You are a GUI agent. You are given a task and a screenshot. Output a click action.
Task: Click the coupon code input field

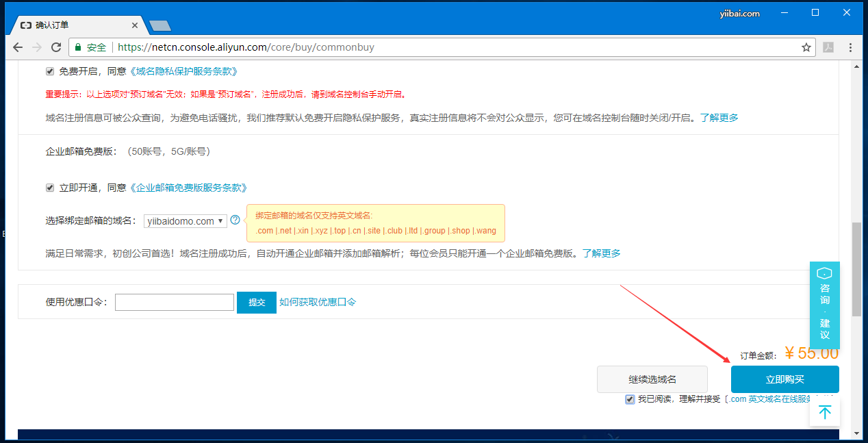point(175,302)
